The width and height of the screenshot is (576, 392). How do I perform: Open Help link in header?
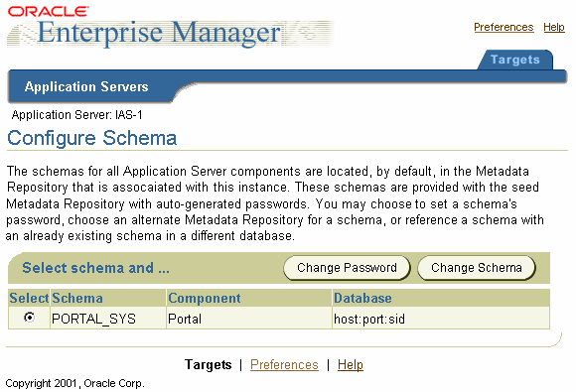554,27
